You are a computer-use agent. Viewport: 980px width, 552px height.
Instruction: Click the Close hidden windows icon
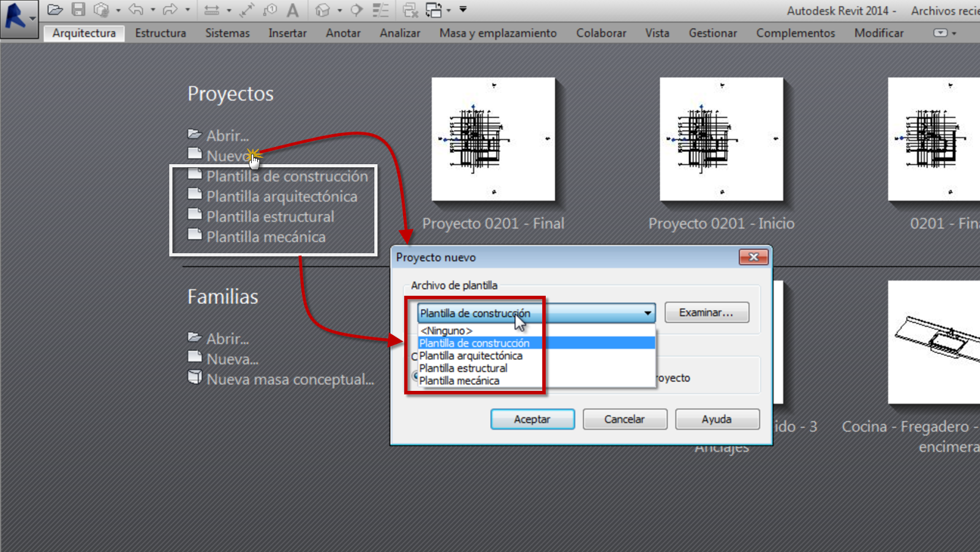pos(410,10)
